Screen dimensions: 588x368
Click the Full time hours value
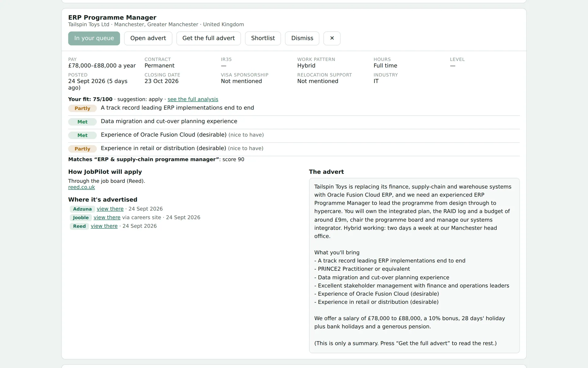(385, 66)
